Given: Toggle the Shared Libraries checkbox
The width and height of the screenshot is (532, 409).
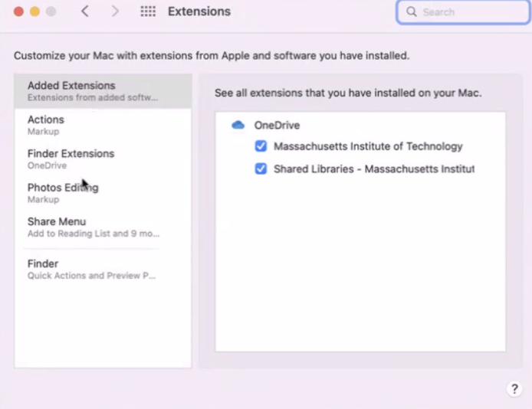Looking at the screenshot, I should tap(261, 169).
